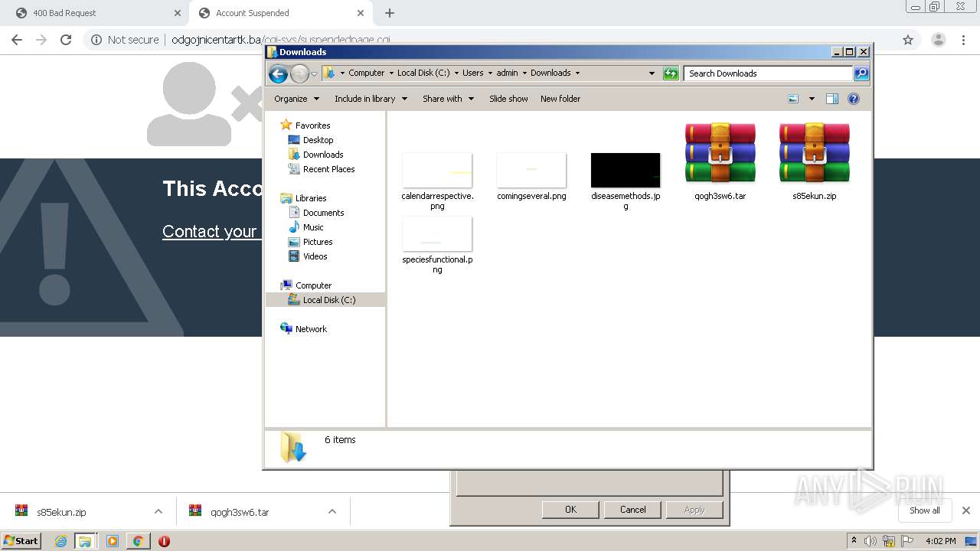The width and height of the screenshot is (980, 551).
Task: Open the Organize menu
Action: (296, 99)
